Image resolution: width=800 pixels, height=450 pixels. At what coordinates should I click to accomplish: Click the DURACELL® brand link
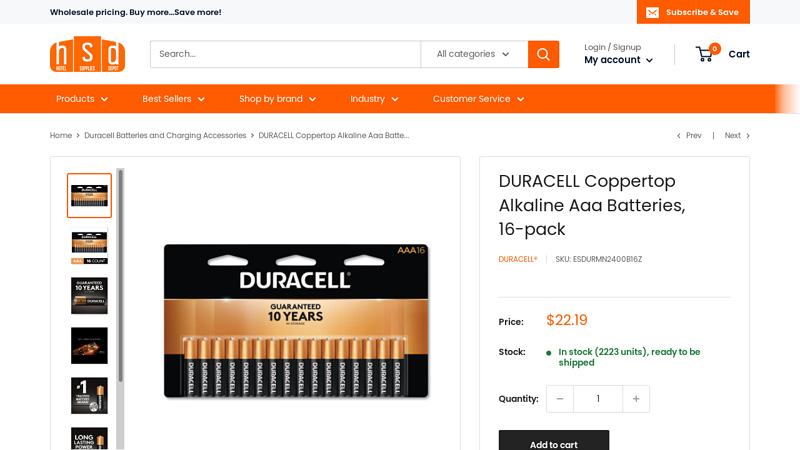pyautogui.click(x=518, y=259)
